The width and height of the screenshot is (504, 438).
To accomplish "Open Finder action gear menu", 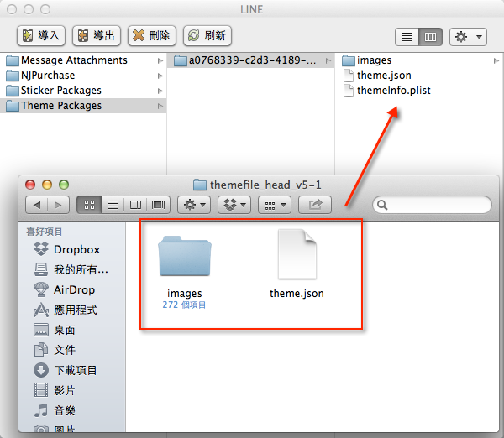I will (194, 205).
